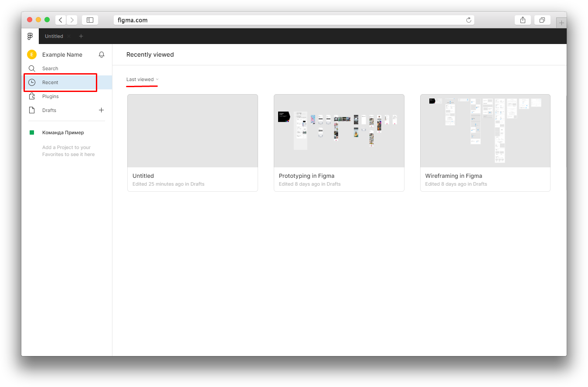Reload the figma.com page

point(469,20)
